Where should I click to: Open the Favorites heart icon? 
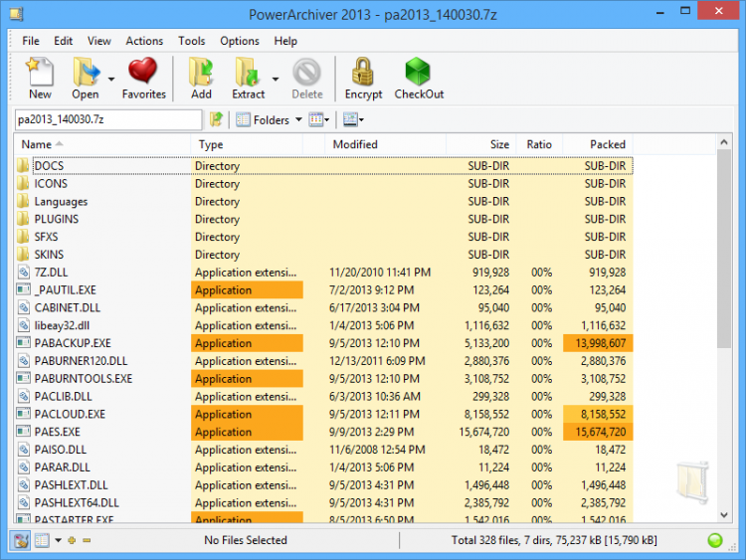click(142, 72)
